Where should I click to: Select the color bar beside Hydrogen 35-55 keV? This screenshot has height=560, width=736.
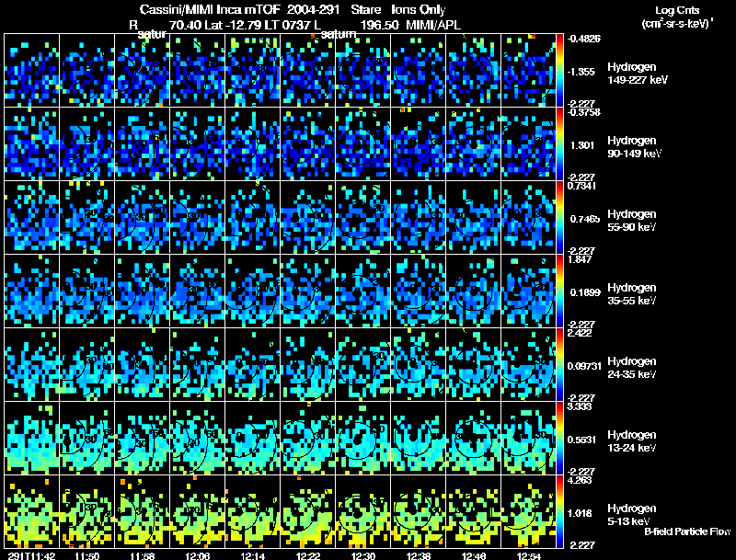click(559, 291)
